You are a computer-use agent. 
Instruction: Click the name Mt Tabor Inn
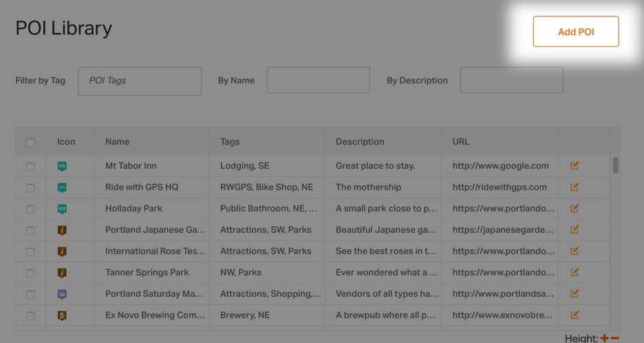tap(131, 166)
